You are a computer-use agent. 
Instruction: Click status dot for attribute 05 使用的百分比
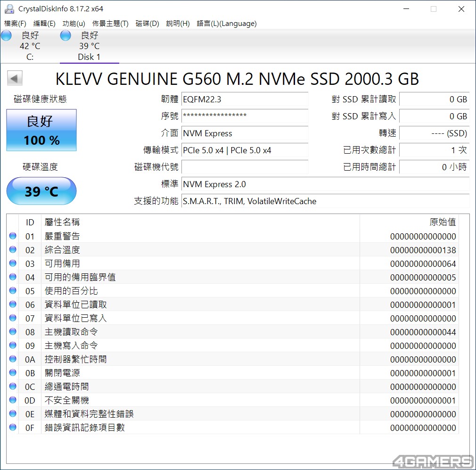point(13,290)
